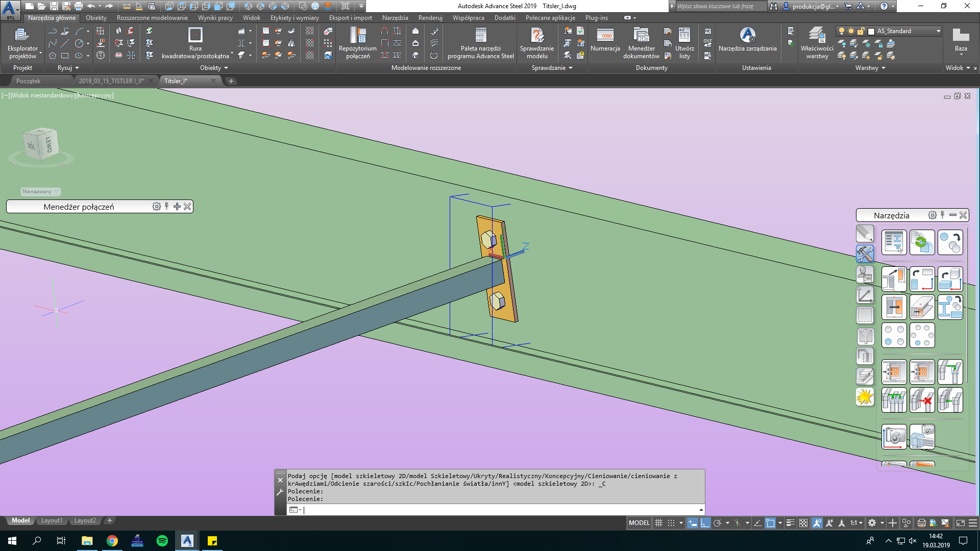Open the 1:1 annotation scale dropdown
The height and width of the screenshot is (551, 980).
pyautogui.click(x=861, y=523)
